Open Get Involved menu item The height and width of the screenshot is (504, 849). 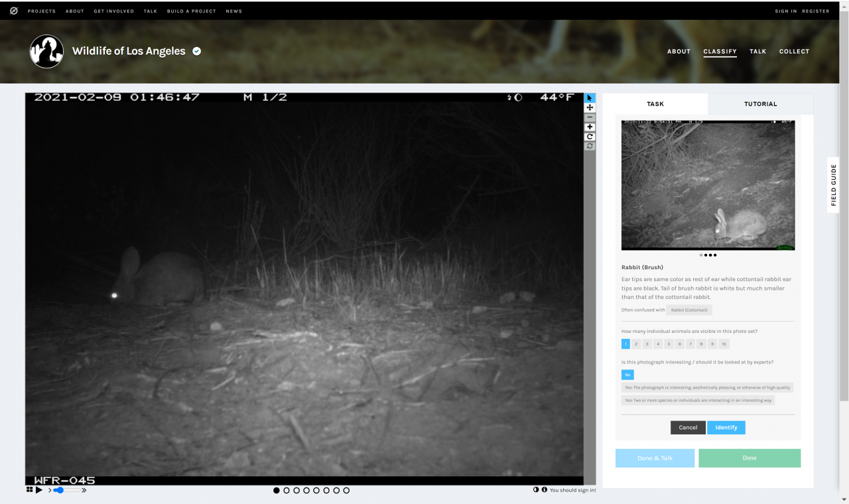tap(113, 11)
